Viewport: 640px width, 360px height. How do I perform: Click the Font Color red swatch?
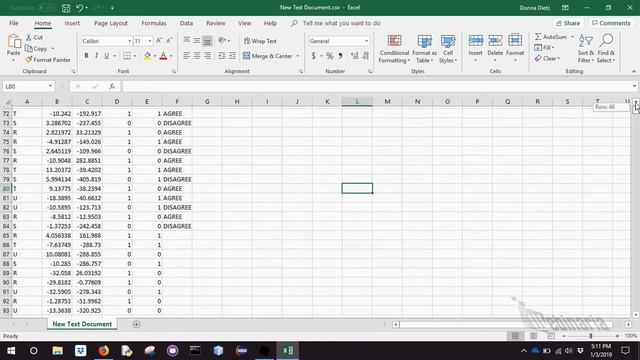click(x=163, y=56)
